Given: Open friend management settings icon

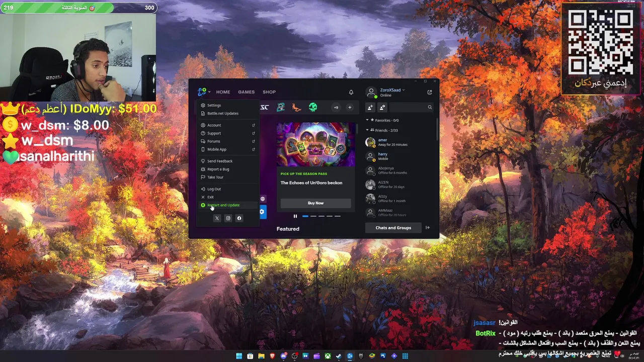Looking at the screenshot, I should pyautogui.click(x=382, y=107).
